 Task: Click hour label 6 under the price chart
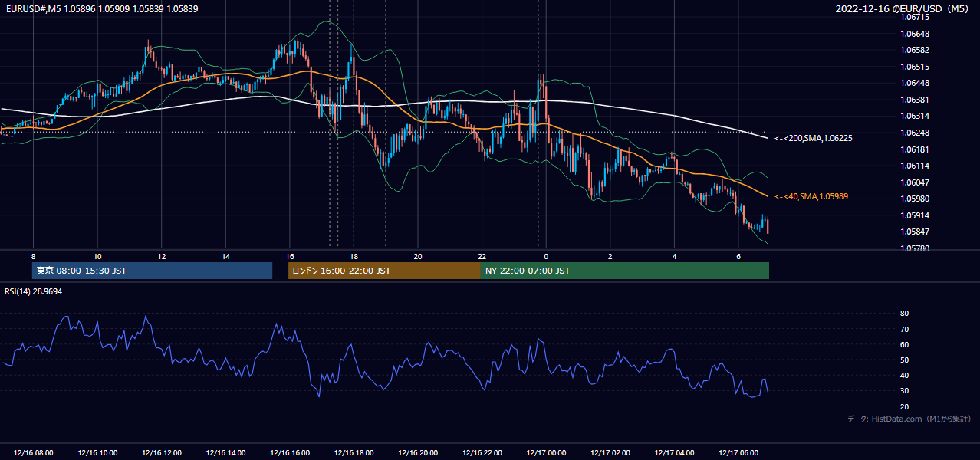738,256
